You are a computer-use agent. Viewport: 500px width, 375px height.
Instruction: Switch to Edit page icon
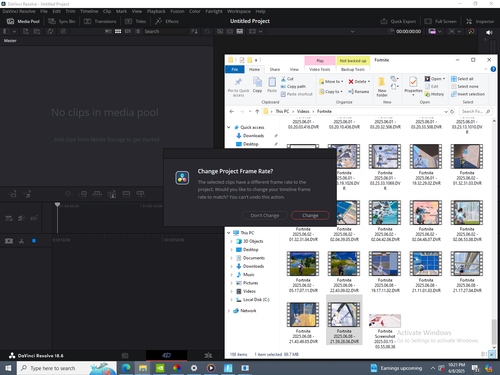tap(208, 355)
